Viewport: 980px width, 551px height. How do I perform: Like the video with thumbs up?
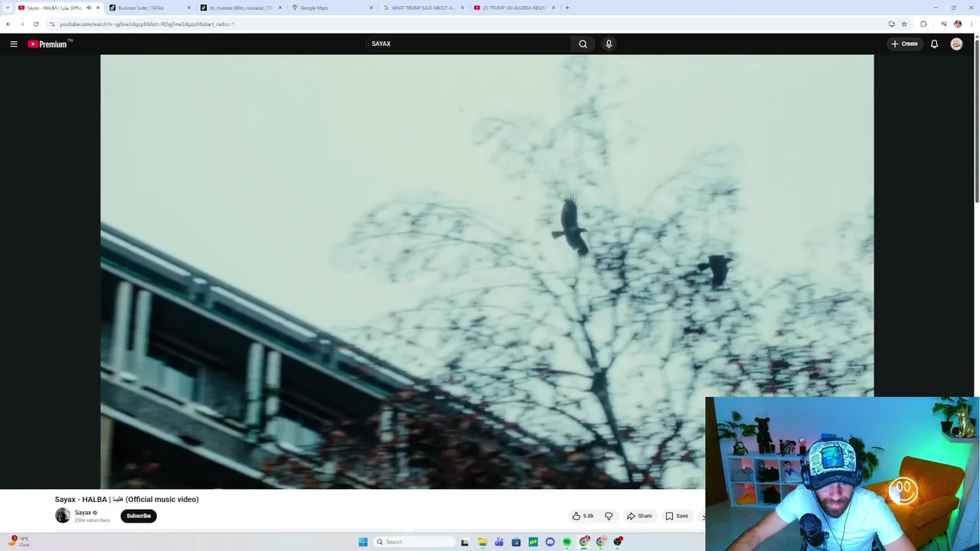point(583,516)
